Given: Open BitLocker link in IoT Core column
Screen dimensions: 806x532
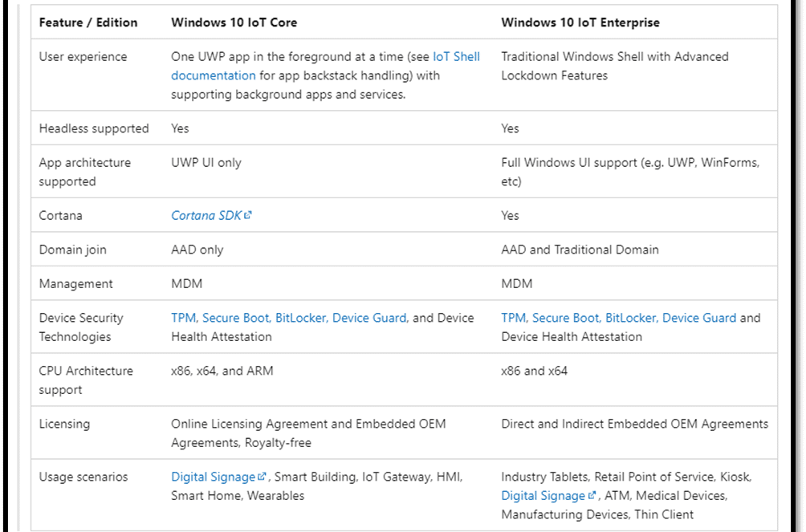Looking at the screenshot, I should (301, 318).
